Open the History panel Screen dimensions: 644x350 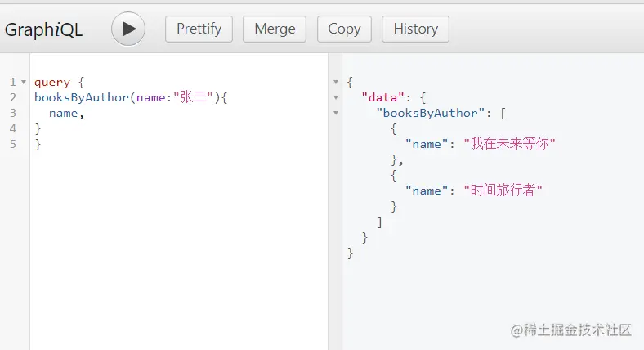point(415,29)
